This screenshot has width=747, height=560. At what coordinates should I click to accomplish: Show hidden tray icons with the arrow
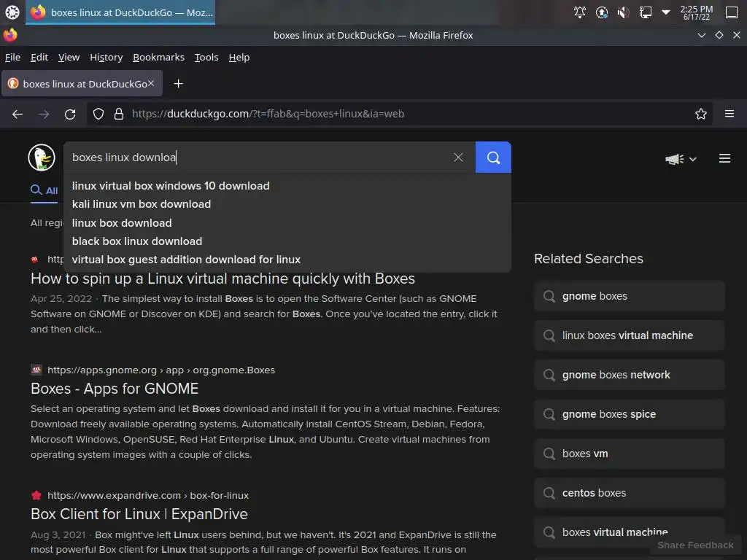pyautogui.click(x=666, y=12)
